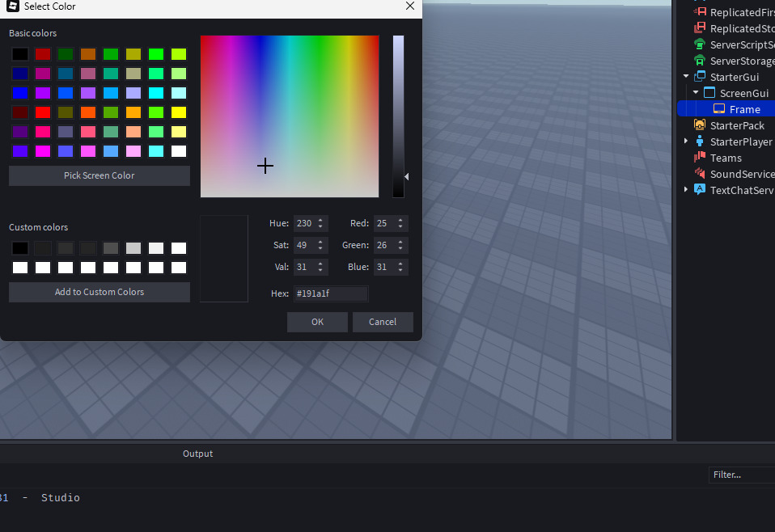Click Add to Custom Colors button

[100, 292]
